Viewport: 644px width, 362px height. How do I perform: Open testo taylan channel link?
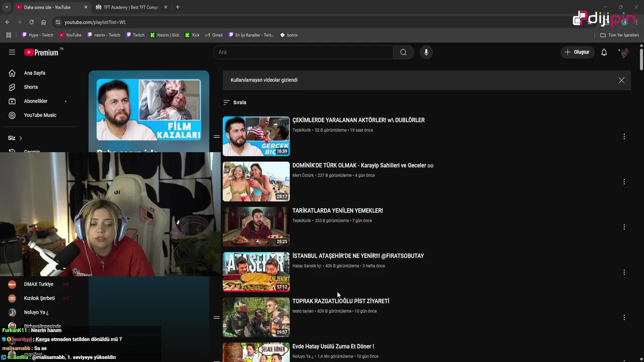pyautogui.click(x=302, y=311)
